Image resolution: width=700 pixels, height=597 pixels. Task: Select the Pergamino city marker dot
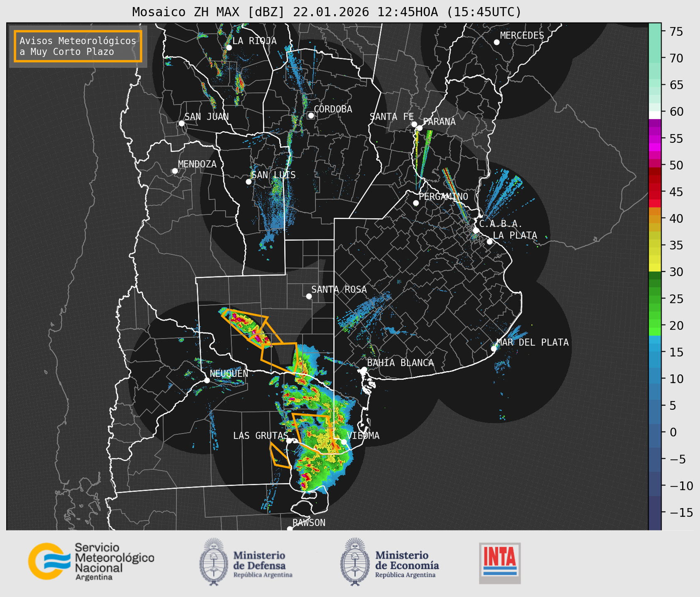point(416,203)
